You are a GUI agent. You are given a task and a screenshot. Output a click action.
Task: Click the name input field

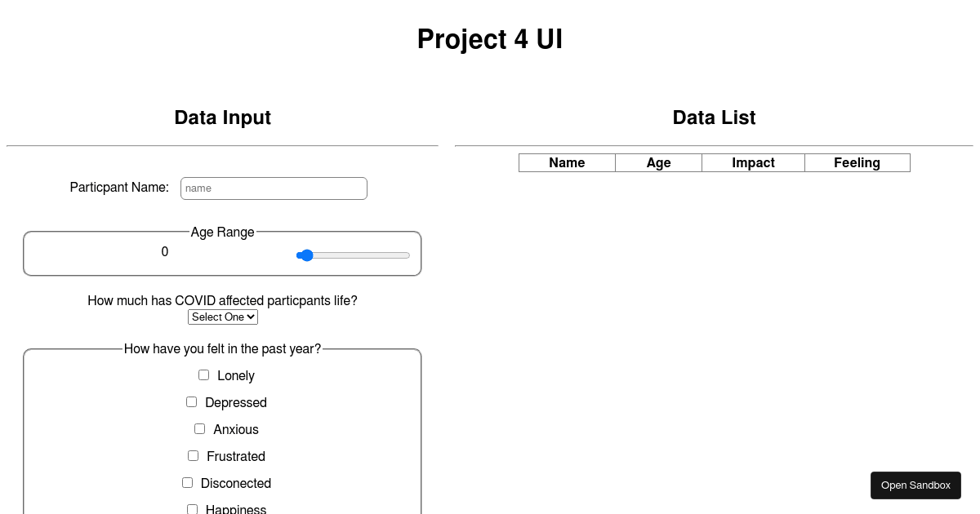pos(274,188)
